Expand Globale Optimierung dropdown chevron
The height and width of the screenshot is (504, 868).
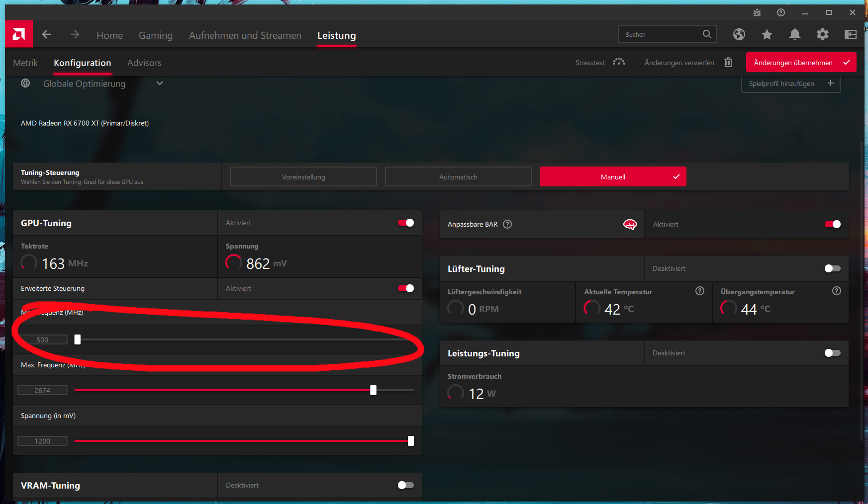pos(160,83)
